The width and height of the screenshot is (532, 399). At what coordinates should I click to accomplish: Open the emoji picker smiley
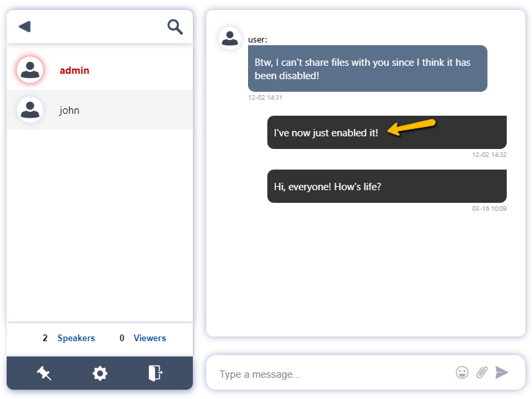point(462,372)
